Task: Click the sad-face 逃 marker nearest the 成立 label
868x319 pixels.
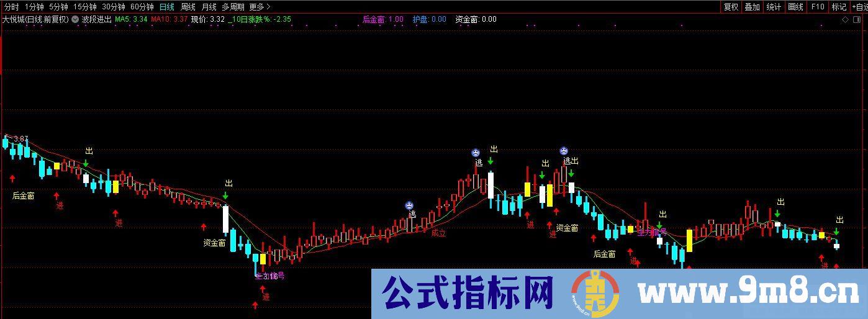Action: pos(409,205)
